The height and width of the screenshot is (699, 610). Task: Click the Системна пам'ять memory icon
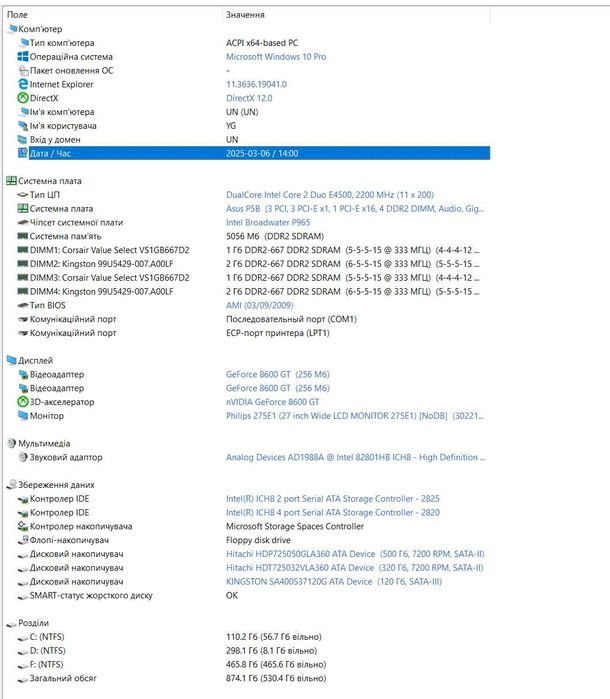point(23,236)
